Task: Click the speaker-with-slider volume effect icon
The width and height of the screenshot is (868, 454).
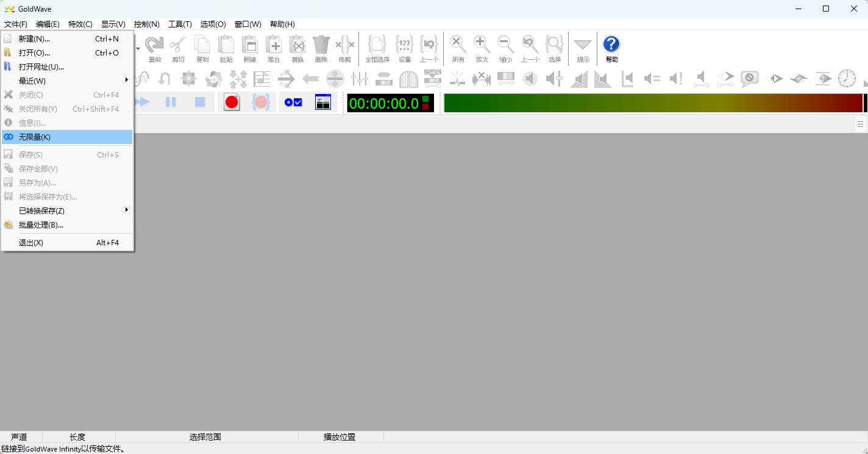Action: pyautogui.click(x=555, y=79)
